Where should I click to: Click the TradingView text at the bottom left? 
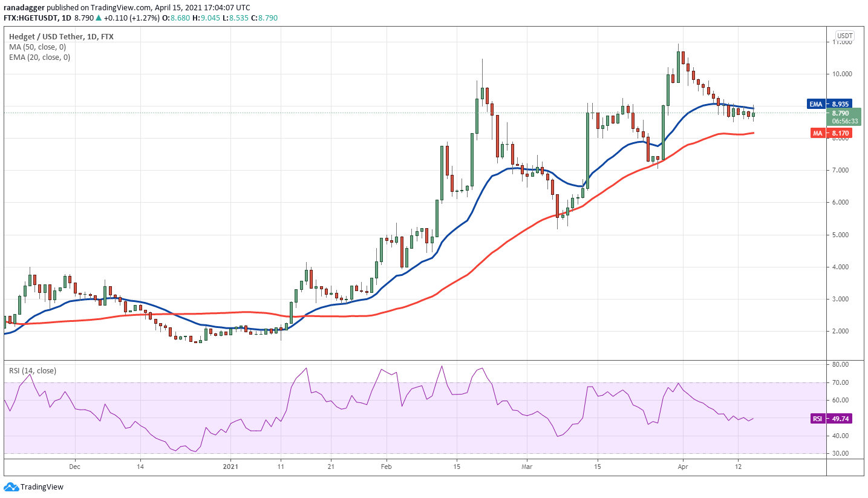[x=42, y=487]
